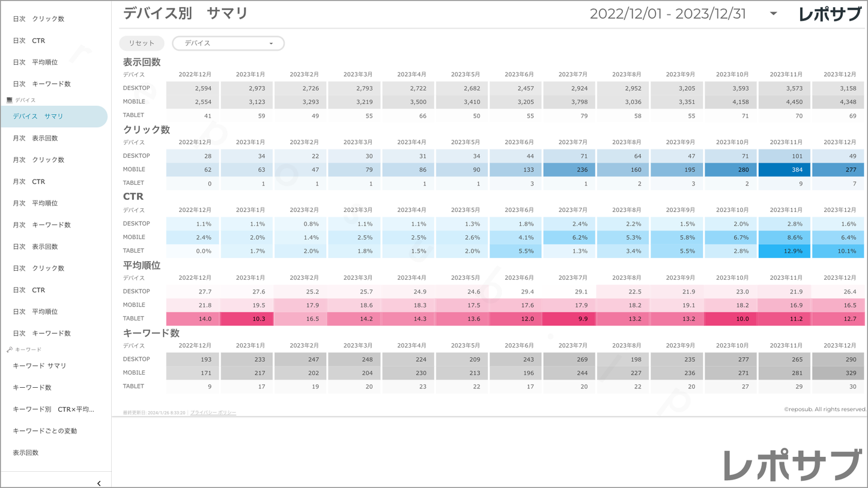Collapse the left navigation sidebar
The height and width of the screenshot is (488, 868).
pos(99,483)
